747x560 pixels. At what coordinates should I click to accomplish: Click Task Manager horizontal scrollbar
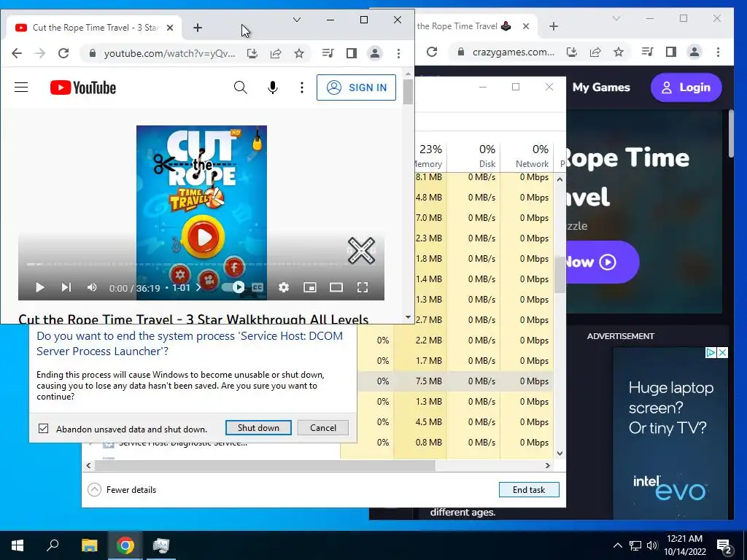click(x=264, y=465)
